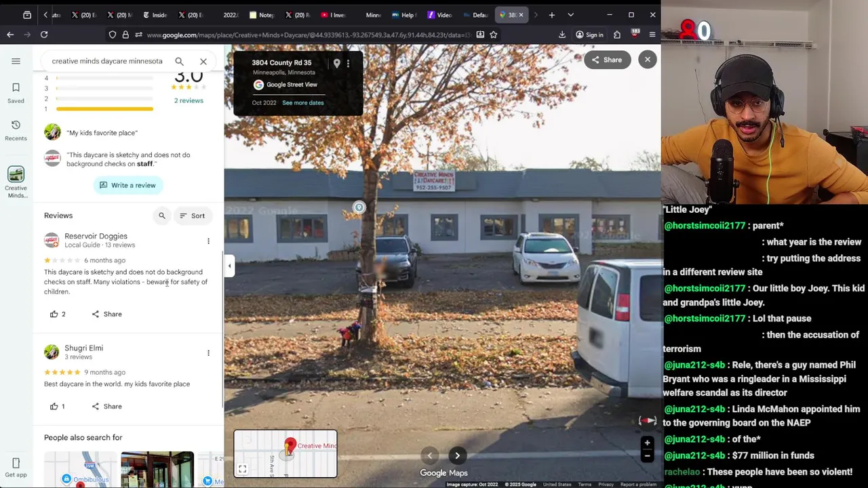The height and width of the screenshot is (488, 868).
Task: Switch to the Help tab
Action: tap(405, 15)
